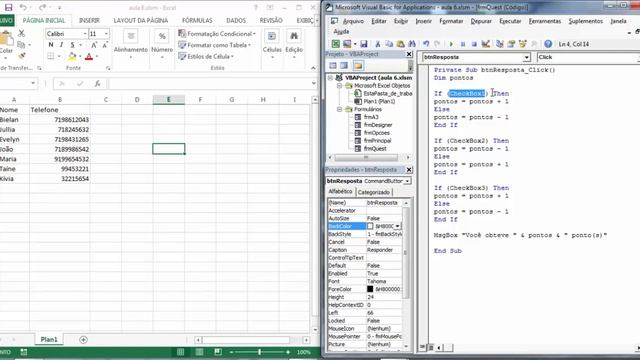Click the View Code icon in Project panel
The width and height of the screenshot is (640, 360).
click(x=333, y=66)
